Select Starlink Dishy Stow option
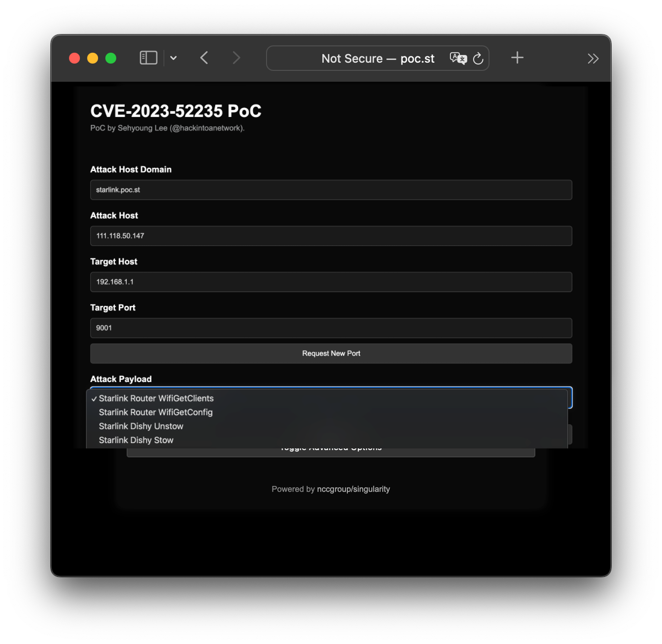The height and width of the screenshot is (644, 662). [136, 440]
